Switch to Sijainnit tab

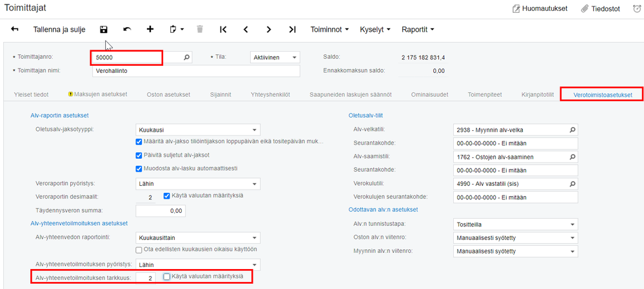pyautogui.click(x=220, y=95)
